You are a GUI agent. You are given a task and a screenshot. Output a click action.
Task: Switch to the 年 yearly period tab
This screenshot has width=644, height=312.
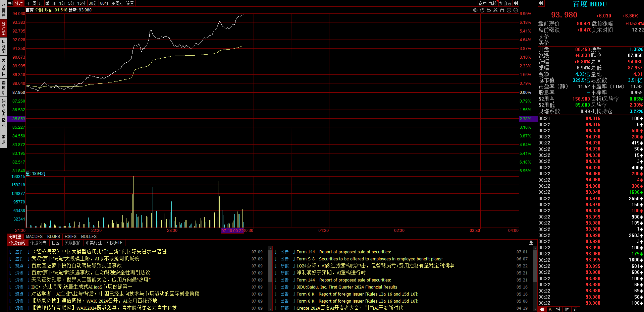(54, 3)
